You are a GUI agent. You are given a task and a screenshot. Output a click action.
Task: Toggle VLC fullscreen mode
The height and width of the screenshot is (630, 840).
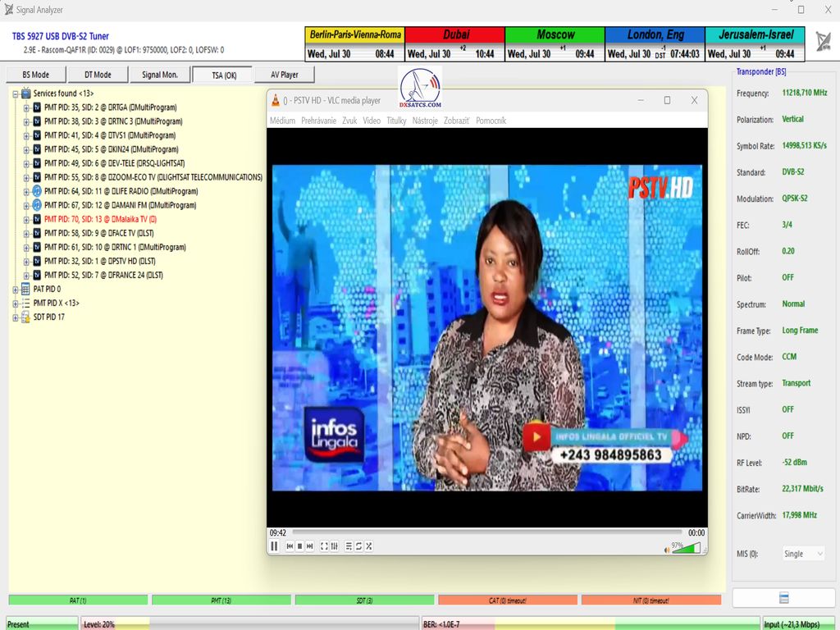tap(324, 546)
